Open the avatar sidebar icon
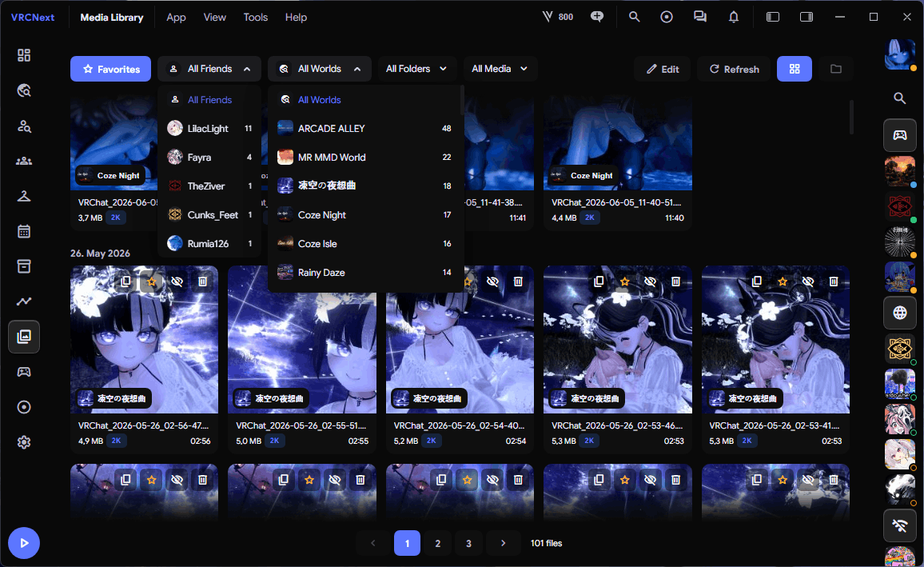The image size is (924, 567). click(x=23, y=196)
